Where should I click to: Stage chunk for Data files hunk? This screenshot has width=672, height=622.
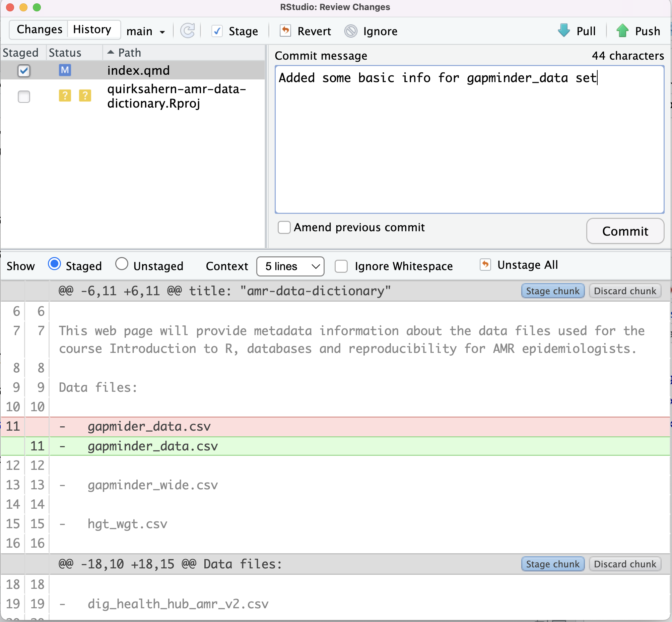[x=552, y=564]
